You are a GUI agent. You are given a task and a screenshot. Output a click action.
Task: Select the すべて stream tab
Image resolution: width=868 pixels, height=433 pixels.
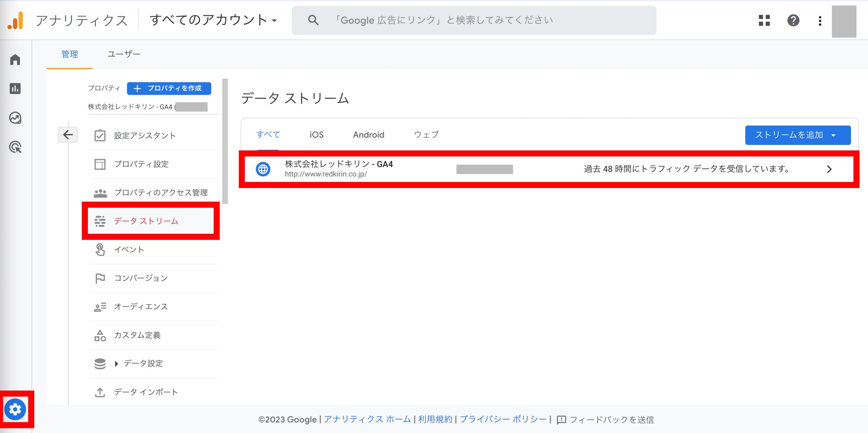coord(268,135)
